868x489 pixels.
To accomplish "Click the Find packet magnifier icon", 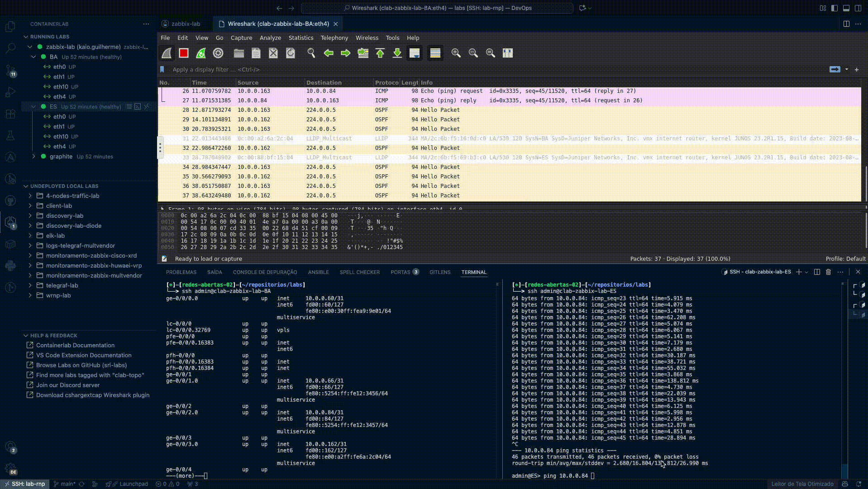I will coord(311,53).
